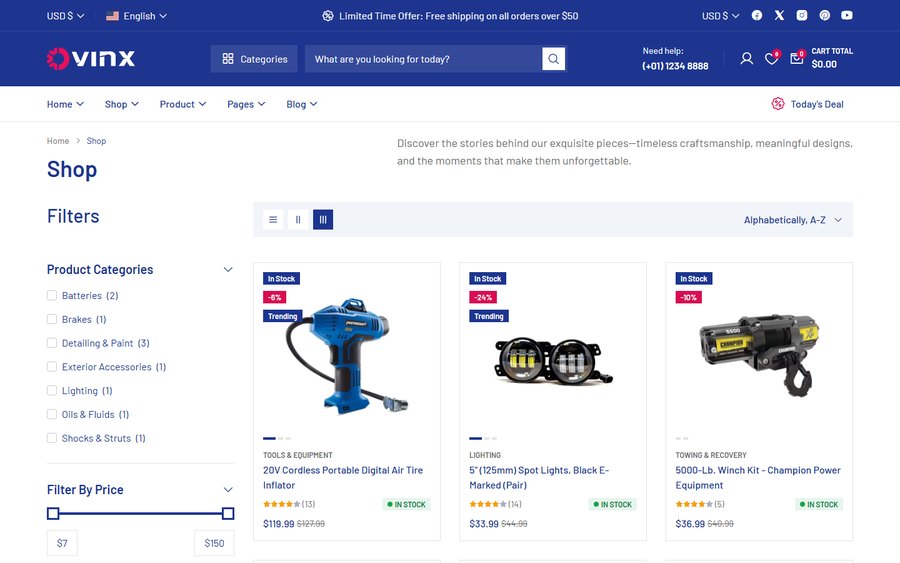Go to Home via breadcrumb
Screen dimensions: 900x563
pyautogui.click(x=58, y=141)
